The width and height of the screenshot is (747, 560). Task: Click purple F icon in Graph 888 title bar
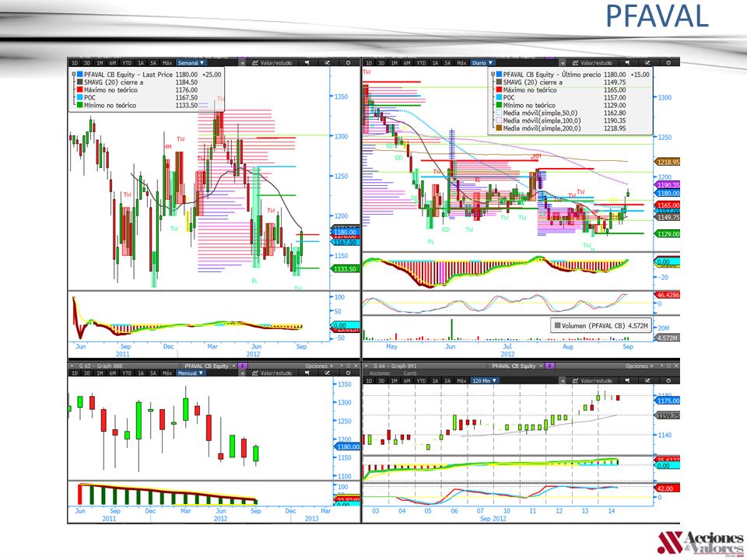click(x=243, y=366)
